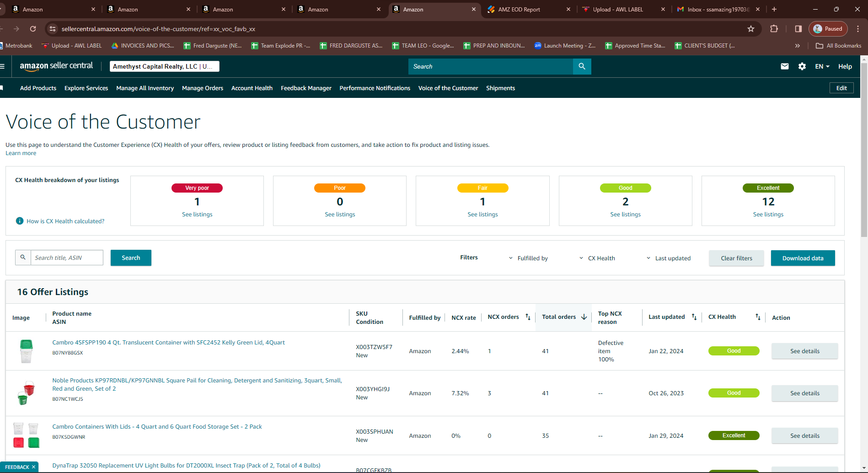
Task: Click the Download data button
Action: pyautogui.click(x=803, y=258)
